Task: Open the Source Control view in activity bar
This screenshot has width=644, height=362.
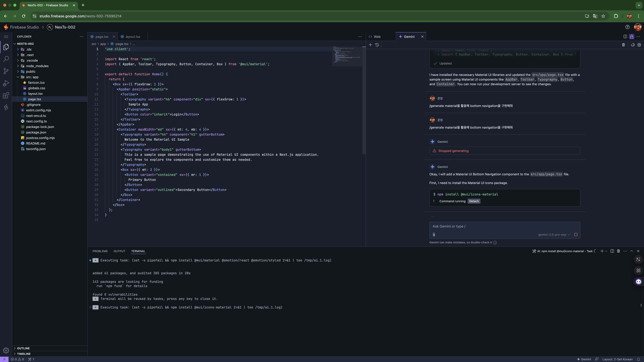Action: coord(6,71)
